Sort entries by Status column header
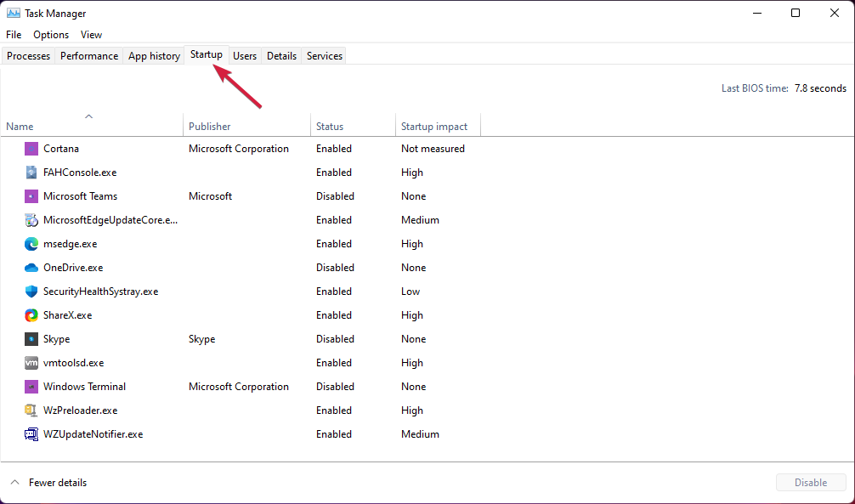The image size is (855, 504). [x=330, y=127]
